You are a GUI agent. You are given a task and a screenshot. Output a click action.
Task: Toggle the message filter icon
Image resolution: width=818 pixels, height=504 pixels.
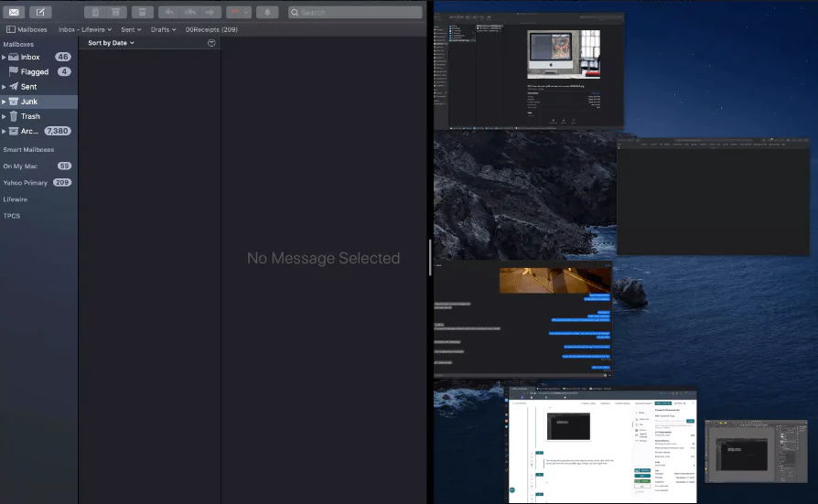tap(211, 43)
